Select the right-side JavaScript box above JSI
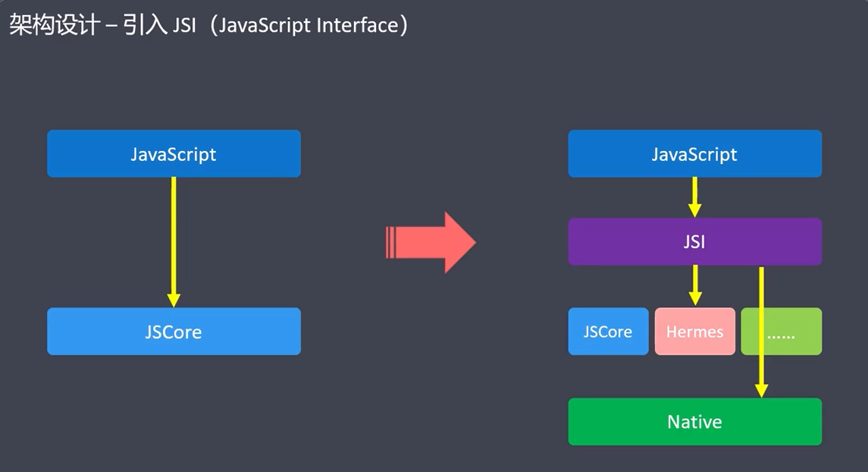The width and height of the screenshot is (868, 472). (x=694, y=154)
